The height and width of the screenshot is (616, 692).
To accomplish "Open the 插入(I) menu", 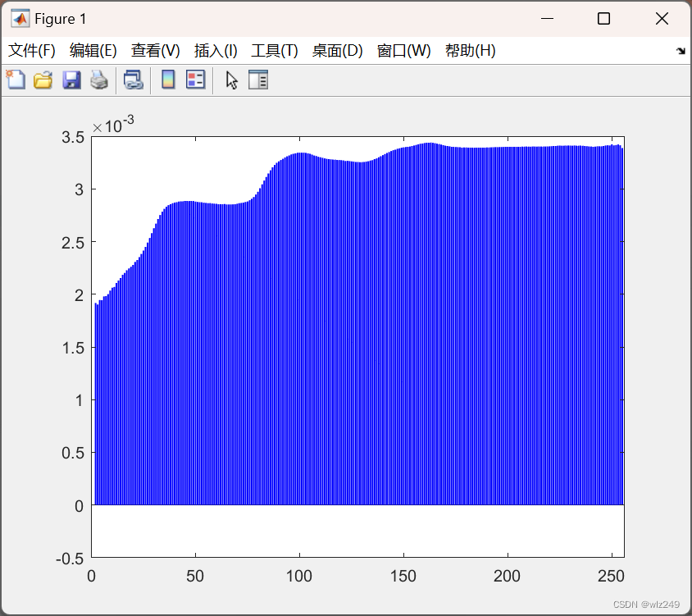I will [x=212, y=50].
